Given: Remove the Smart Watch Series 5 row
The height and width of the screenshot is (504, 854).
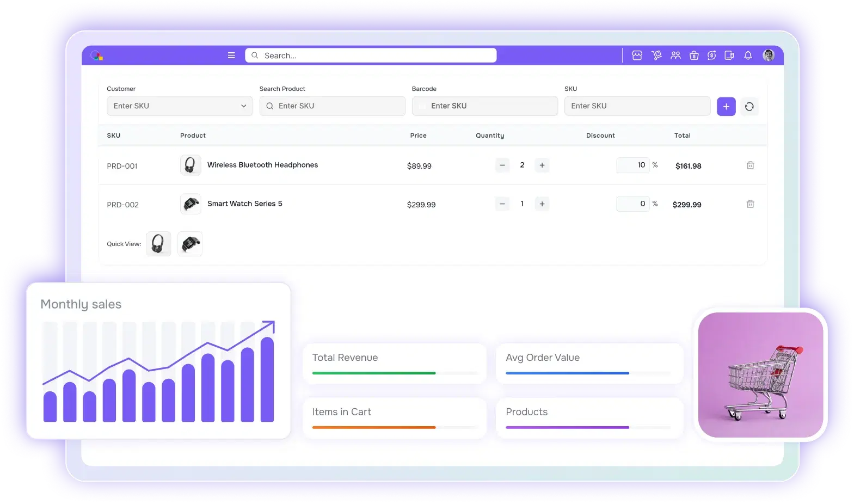Looking at the screenshot, I should [x=750, y=204].
